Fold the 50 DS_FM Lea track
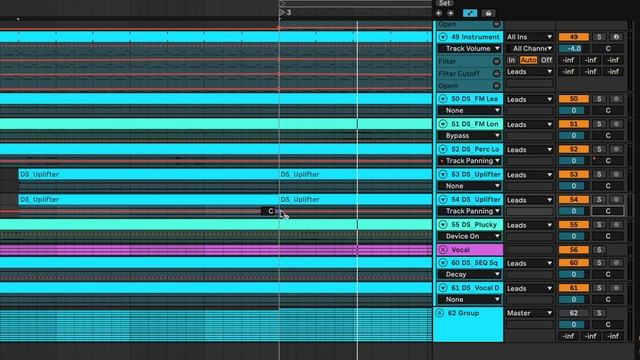 [x=443, y=99]
